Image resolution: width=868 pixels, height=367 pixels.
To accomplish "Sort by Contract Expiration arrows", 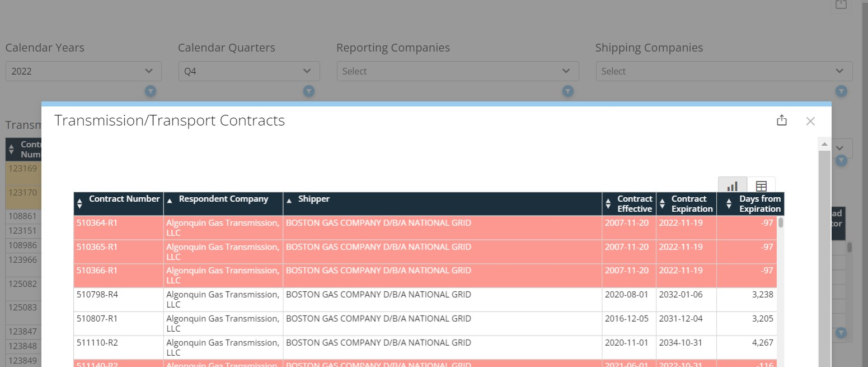I will (662, 205).
